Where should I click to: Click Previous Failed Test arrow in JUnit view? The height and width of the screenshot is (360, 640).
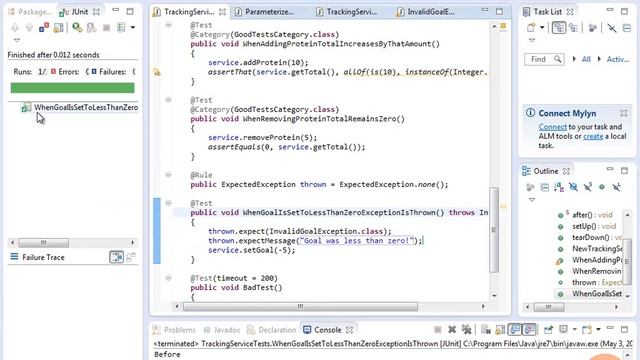[29, 27]
